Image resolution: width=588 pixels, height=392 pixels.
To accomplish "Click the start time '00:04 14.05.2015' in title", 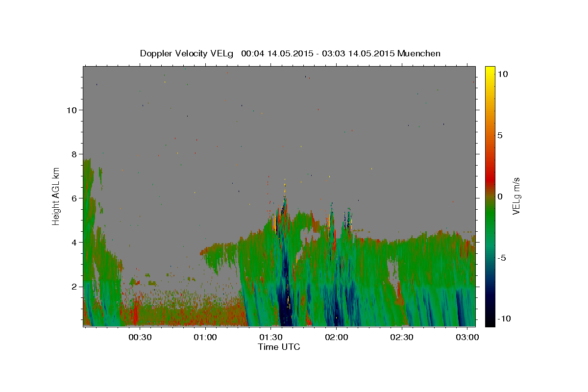I will point(278,53).
